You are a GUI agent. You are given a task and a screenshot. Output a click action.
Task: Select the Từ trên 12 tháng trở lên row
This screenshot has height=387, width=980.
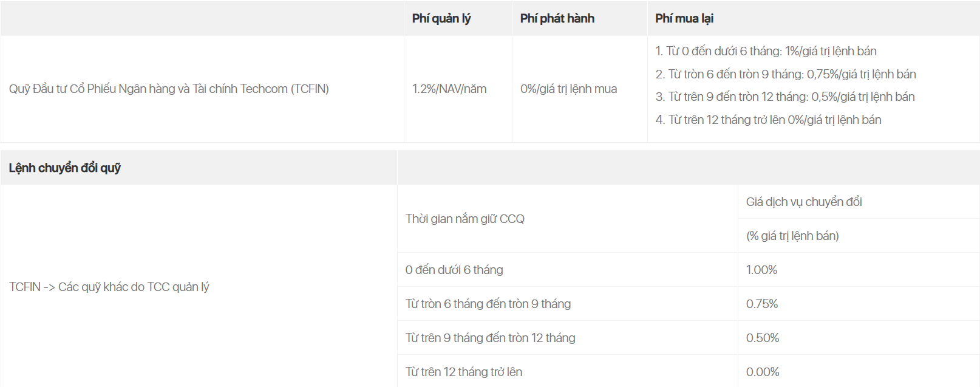(689, 371)
